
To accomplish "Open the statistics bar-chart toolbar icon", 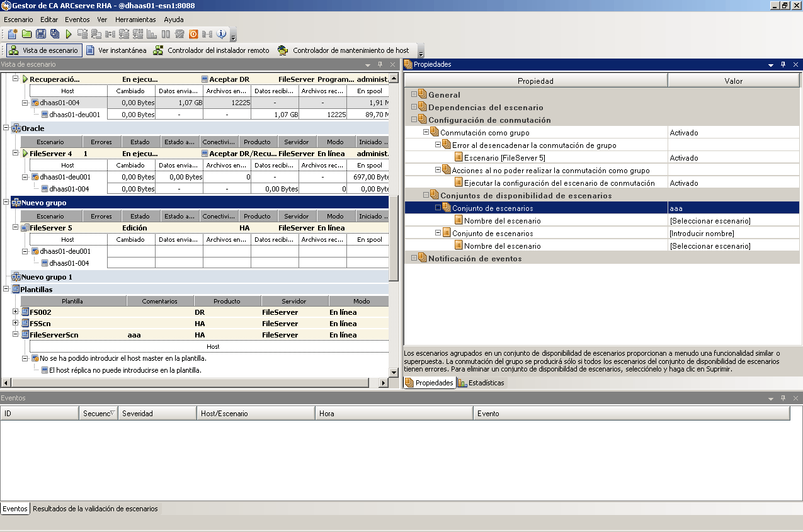I will [151, 33].
